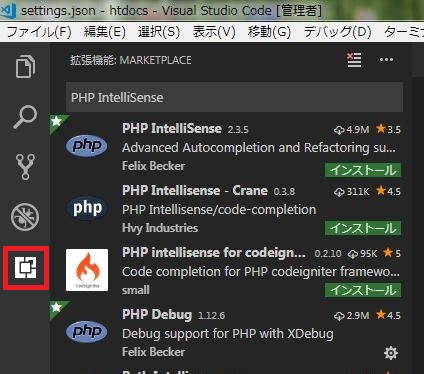Open the 移動(G) menu
Image resolution: width=424 pixels, height=374 pixels.
(x=269, y=32)
